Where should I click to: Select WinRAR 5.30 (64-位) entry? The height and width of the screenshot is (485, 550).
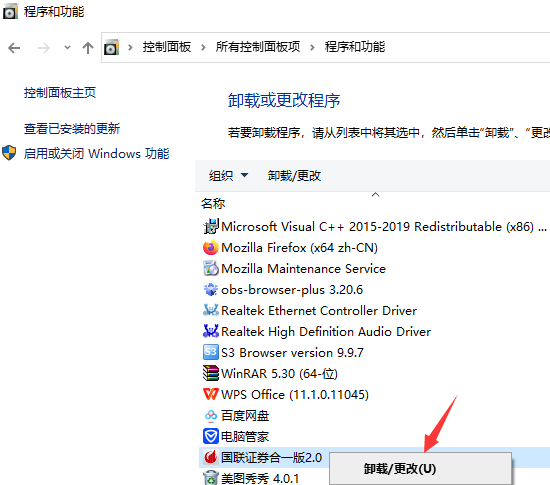coord(279,373)
